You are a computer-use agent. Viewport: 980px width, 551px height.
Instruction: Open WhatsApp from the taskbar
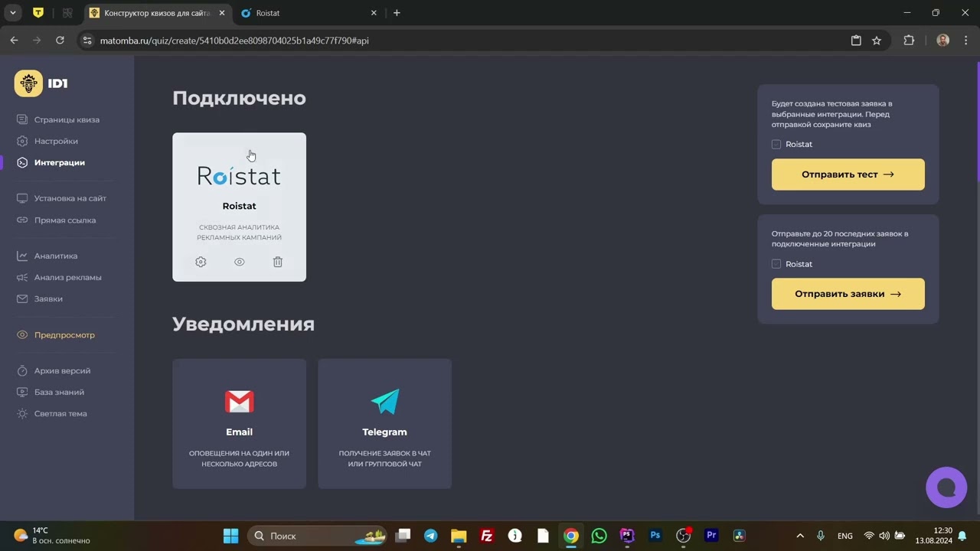click(x=599, y=536)
